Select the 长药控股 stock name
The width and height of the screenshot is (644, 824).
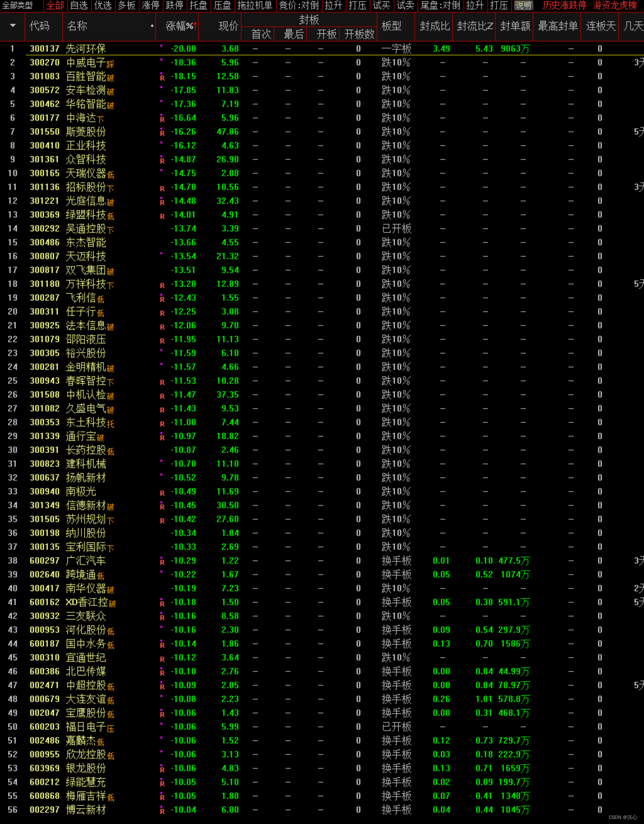pos(86,450)
